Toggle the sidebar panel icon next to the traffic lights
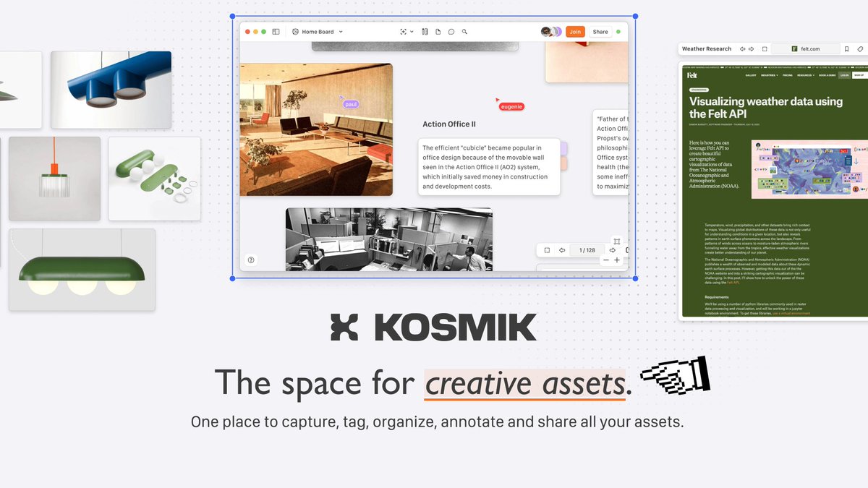This screenshot has width=868, height=488. [x=274, y=31]
